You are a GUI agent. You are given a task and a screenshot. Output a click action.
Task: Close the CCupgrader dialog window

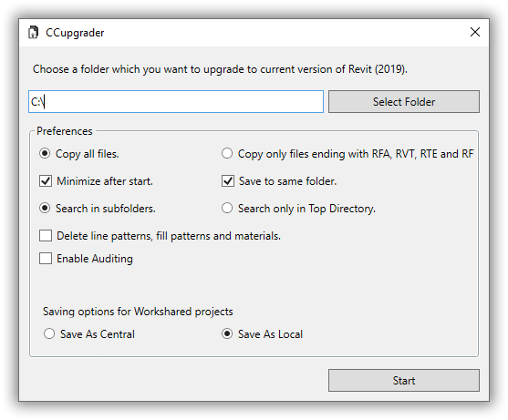[474, 32]
